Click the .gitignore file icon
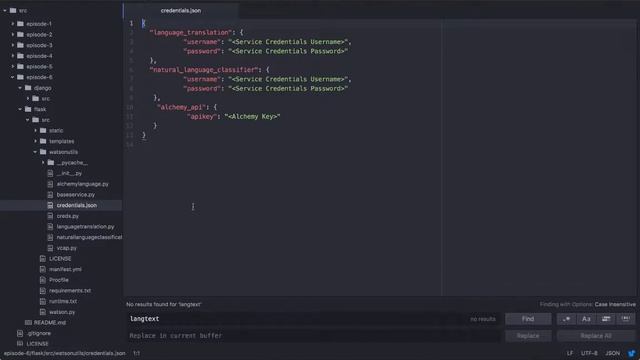Viewport: 640px width, 360px height. pyautogui.click(x=20, y=333)
